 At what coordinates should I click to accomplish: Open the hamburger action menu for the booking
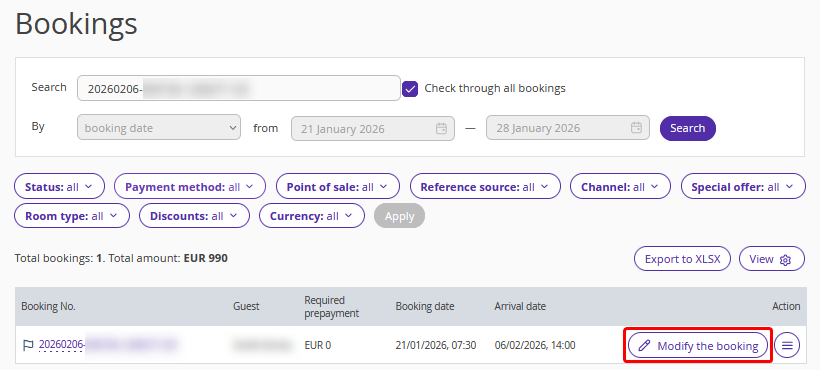pos(787,345)
